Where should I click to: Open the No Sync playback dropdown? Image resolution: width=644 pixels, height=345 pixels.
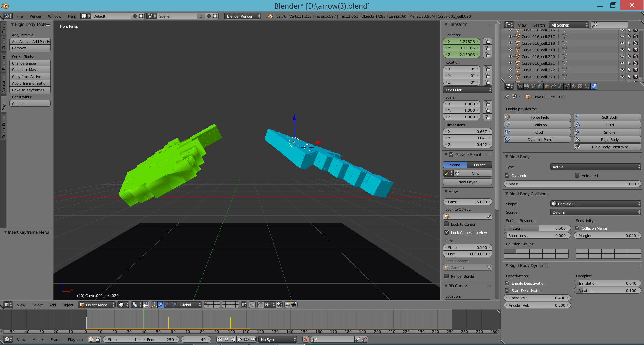pyautogui.click(x=278, y=339)
